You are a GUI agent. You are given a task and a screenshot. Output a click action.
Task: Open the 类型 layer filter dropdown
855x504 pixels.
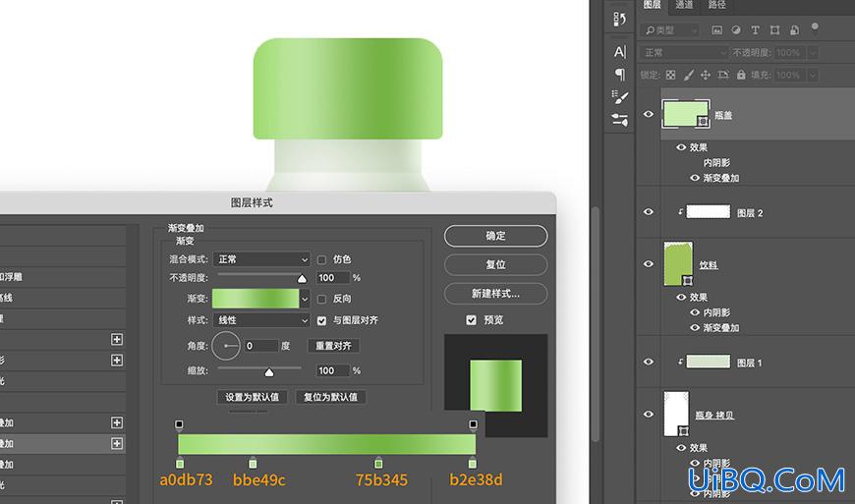[x=670, y=30]
